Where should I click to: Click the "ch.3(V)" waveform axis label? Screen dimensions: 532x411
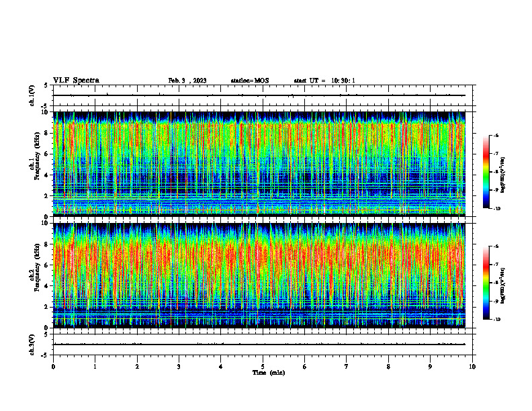[32, 345]
